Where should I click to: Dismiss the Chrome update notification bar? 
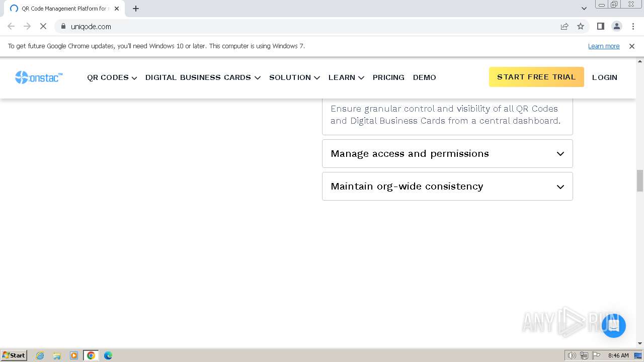(x=632, y=46)
